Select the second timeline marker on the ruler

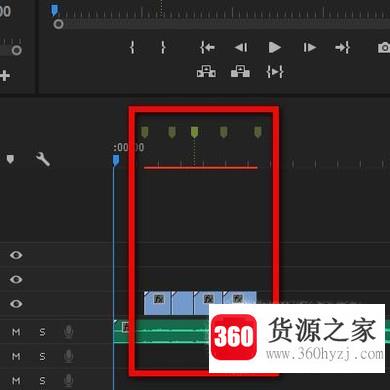click(172, 132)
